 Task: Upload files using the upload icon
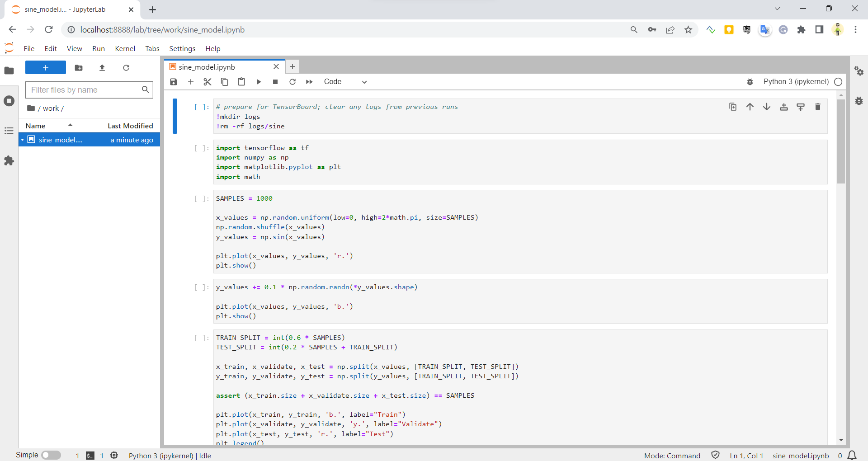[102, 68]
